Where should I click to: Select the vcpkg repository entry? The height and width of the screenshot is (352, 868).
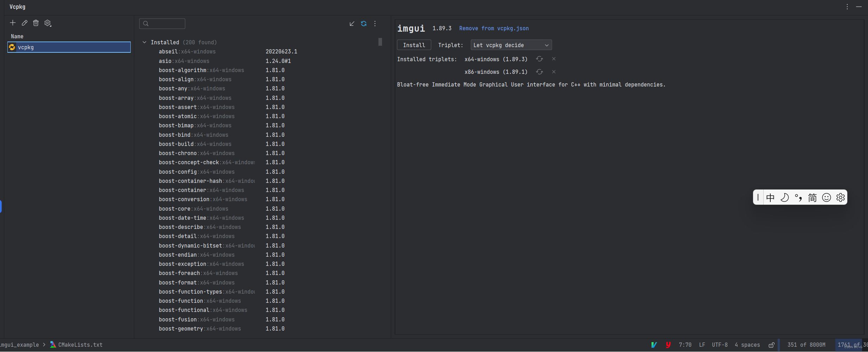[x=69, y=47]
